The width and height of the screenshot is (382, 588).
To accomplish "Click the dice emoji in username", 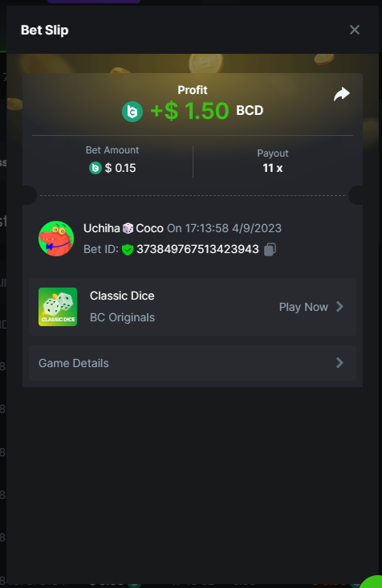I will (128, 228).
